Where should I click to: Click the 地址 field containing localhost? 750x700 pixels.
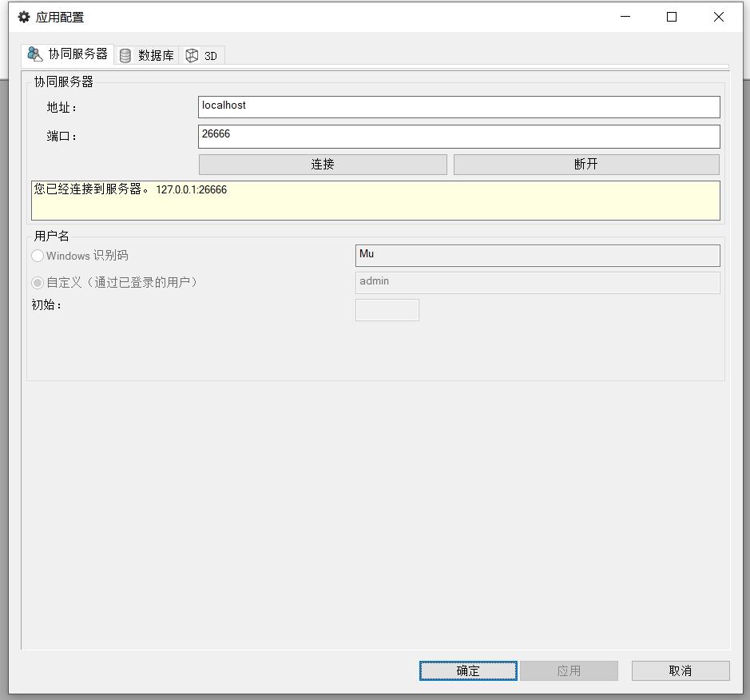coord(458,106)
